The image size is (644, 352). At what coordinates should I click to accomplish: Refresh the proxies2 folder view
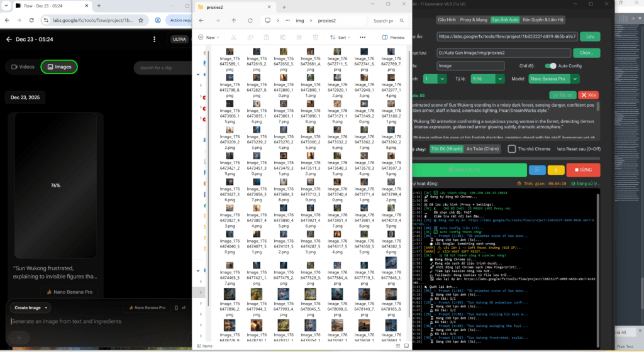(x=250, y=21)
